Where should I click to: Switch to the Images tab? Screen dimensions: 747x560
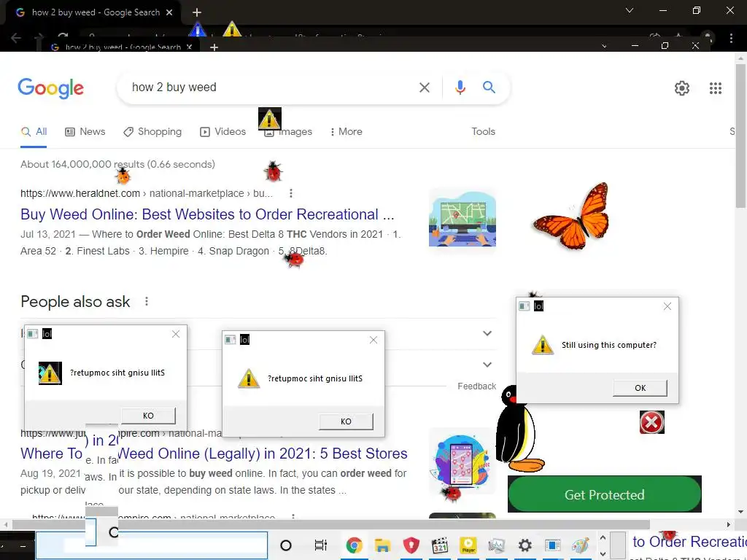click(x=289, y=131)
